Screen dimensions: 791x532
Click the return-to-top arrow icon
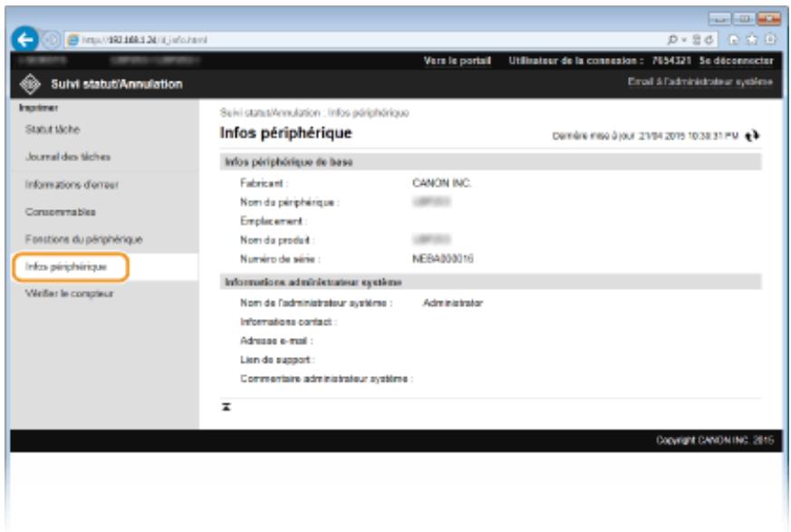pos(226,407)
